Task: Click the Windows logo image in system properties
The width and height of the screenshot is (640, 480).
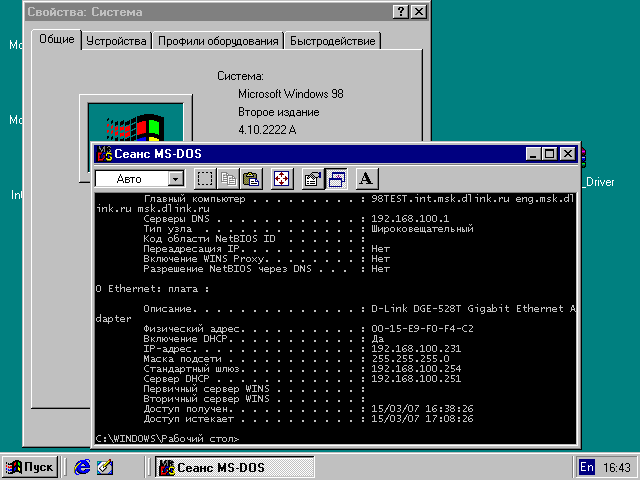Action: point(136,122)
